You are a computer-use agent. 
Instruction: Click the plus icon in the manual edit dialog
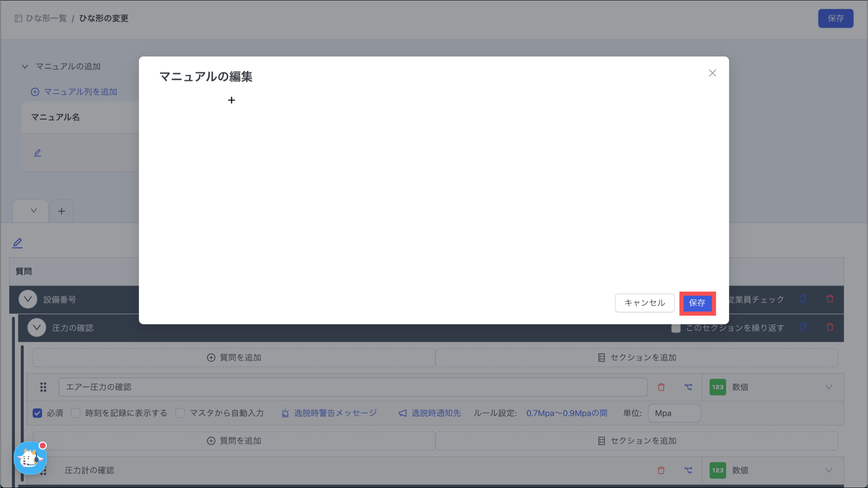point(231,100)
